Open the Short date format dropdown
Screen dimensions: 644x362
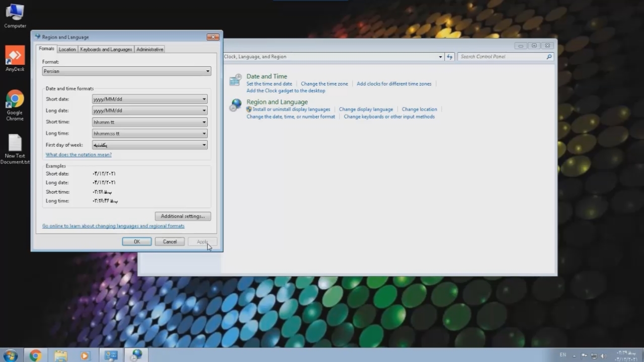pyautogui.click(x=149, y=99)
